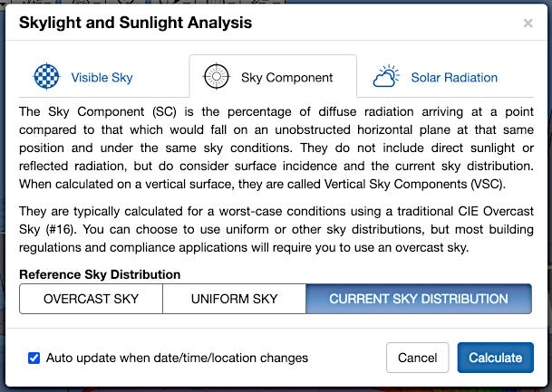Switch to the Visible Sky tab

click(x=102, y=78)
